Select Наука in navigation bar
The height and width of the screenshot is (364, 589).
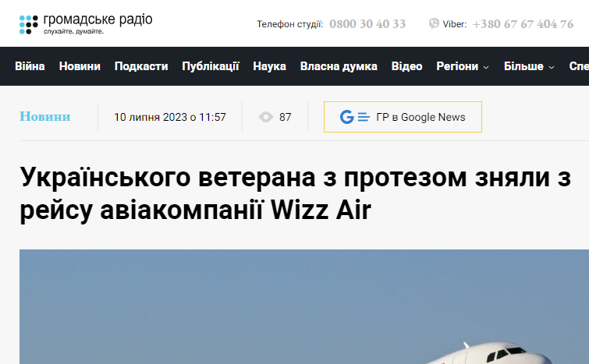tap(269, 66)
